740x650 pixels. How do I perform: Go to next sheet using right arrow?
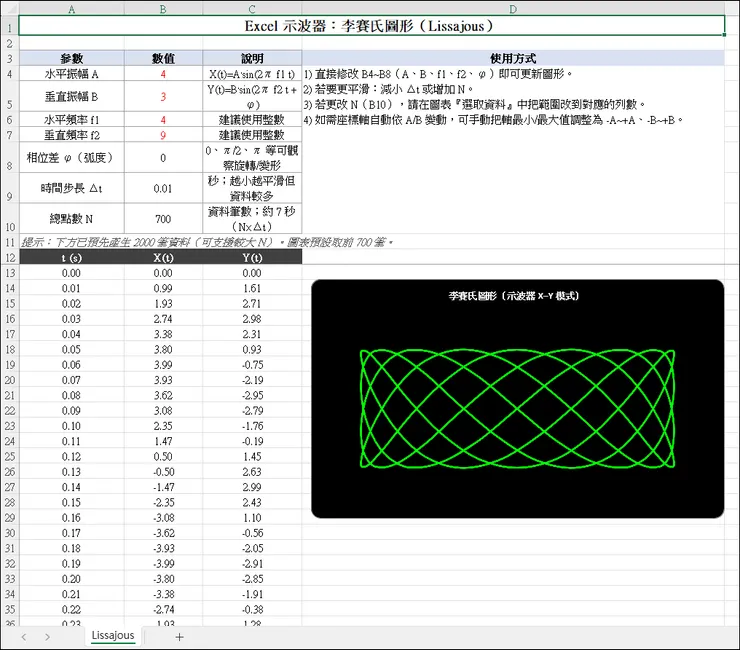[47, 637]
